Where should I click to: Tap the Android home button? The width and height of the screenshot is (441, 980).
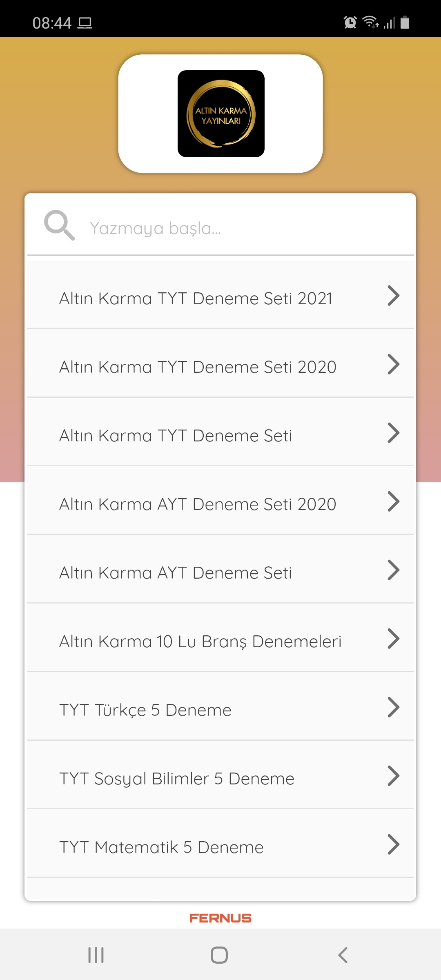pyautogui.click(x=219, y=955)
